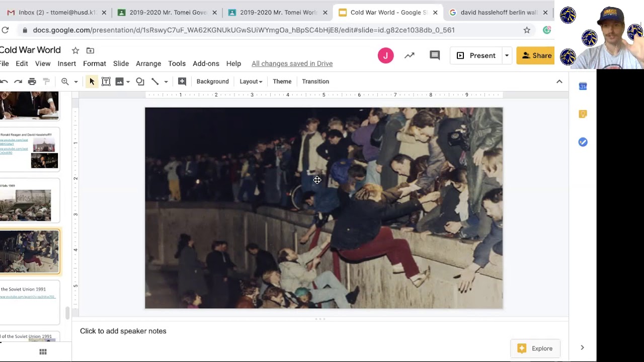
Task: Open the Add-ons menu
Action: click(206, 63)
